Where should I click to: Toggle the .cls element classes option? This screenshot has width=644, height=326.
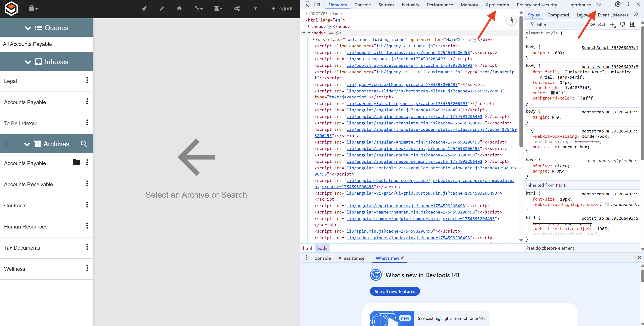(x=602, y=24)
